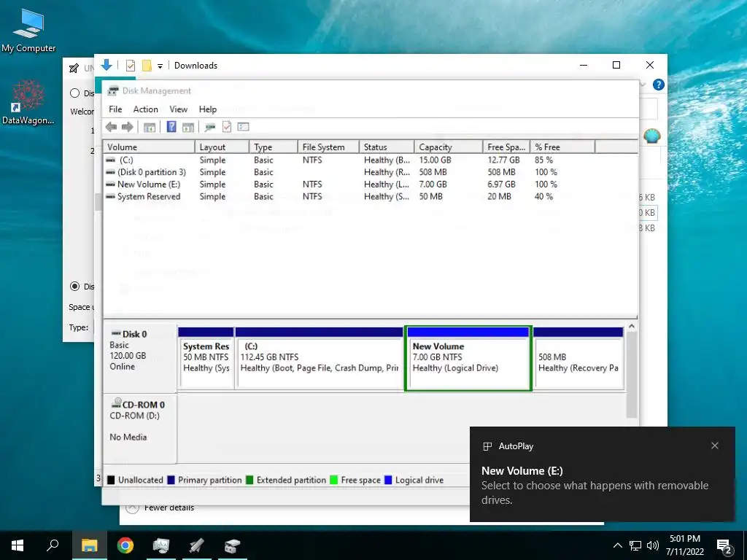Viewport: 747px width, 560px height.
Task: Click the blue down arrow in Downloads title bar
Action: 107,65
